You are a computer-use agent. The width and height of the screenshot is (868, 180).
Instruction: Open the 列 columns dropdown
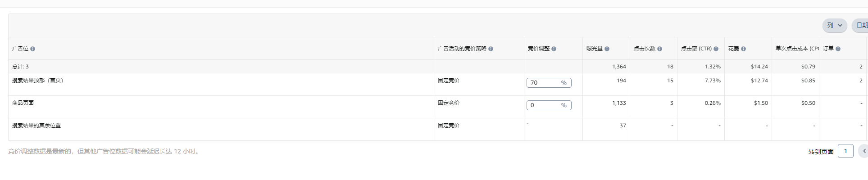click(835, 25)
